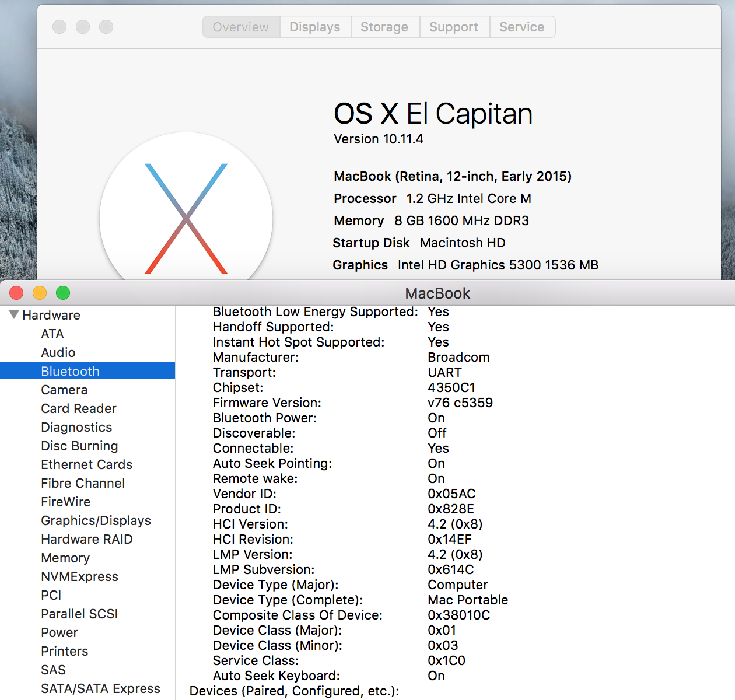The height and width of the screenshot is (700, 735).
Task: Click the Bluetooth Low Energy Supported row
Action: click(x=331, y=311)
